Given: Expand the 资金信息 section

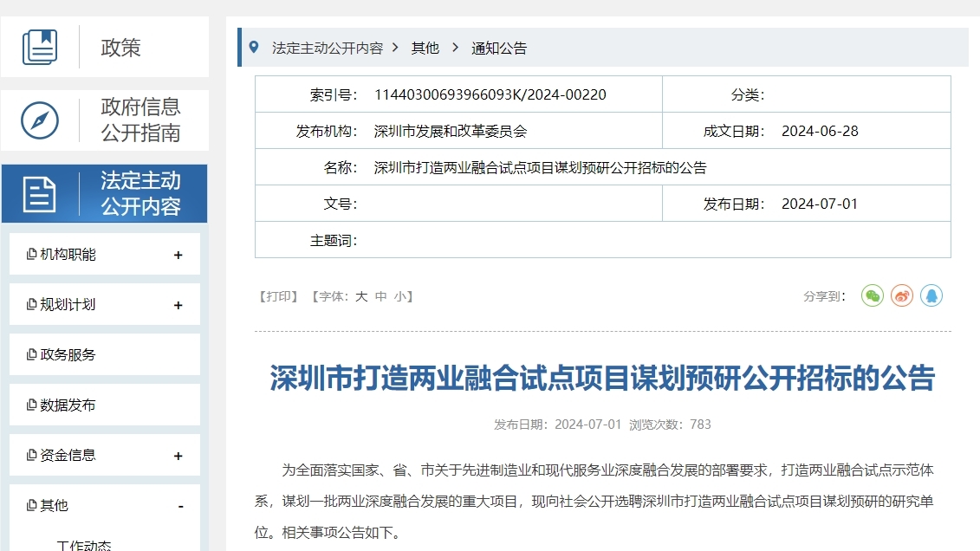Looking at the screenshot, I should (178, 457).
